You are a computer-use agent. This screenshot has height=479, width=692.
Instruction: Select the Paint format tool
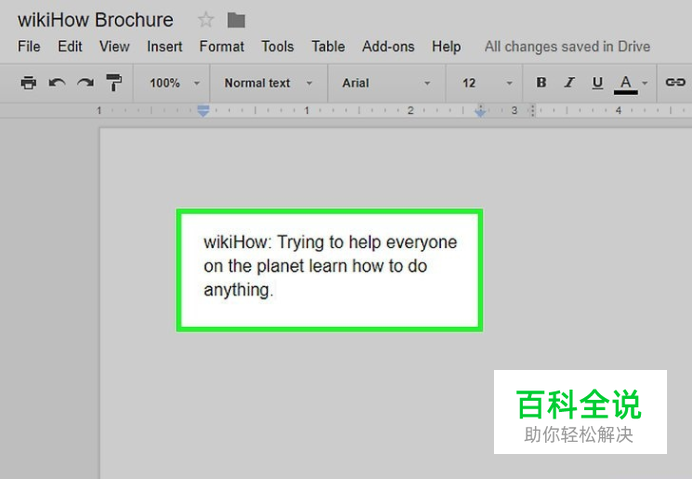114,83
